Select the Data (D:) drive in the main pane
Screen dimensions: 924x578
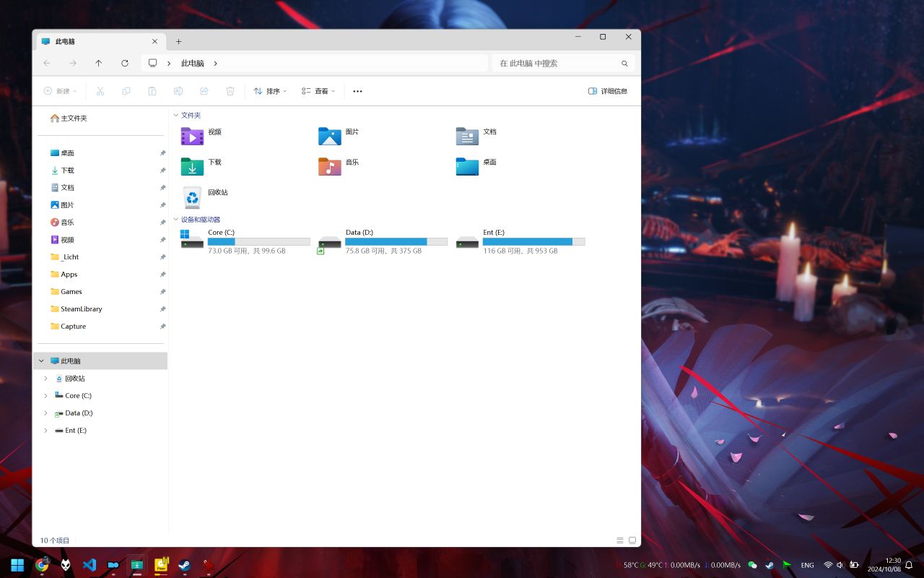383,241
